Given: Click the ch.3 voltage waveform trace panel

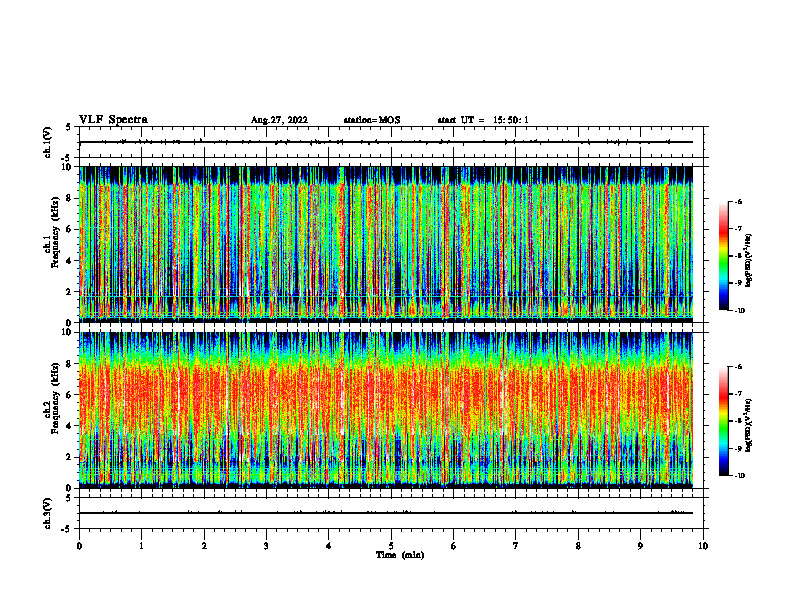Looking at the screenshot, I should click(391, 513).
